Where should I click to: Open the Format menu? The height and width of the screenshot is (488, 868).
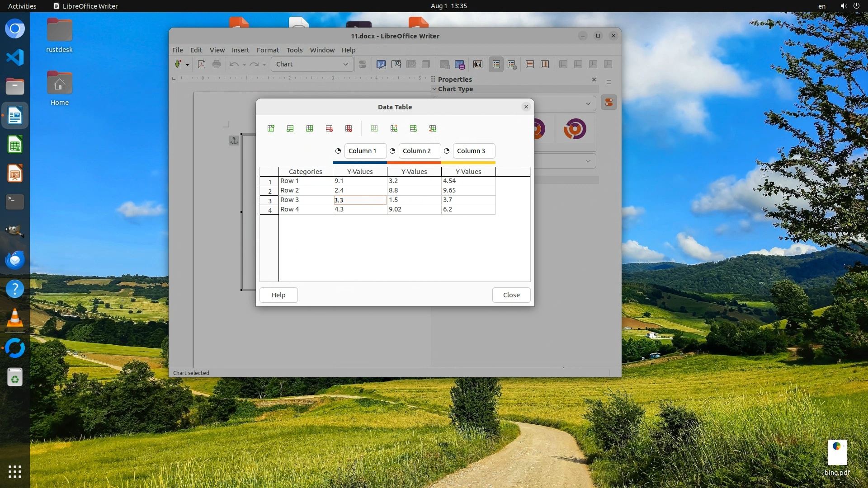pos(268,50)
